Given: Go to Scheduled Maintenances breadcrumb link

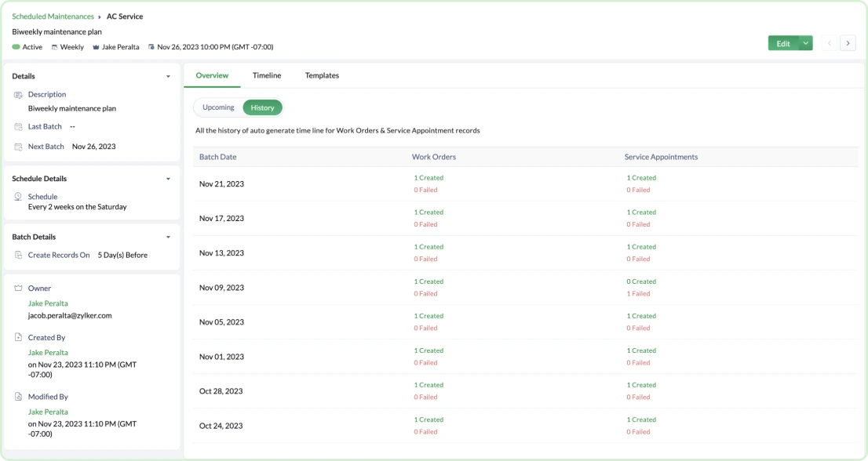Looking at the screenshot, I should [x=53, y=16].
